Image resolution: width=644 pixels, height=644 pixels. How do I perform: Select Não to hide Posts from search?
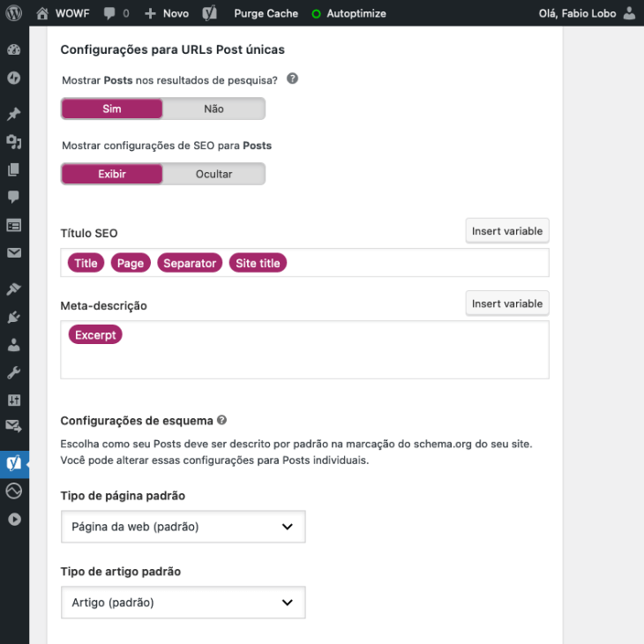click(213, 109)
